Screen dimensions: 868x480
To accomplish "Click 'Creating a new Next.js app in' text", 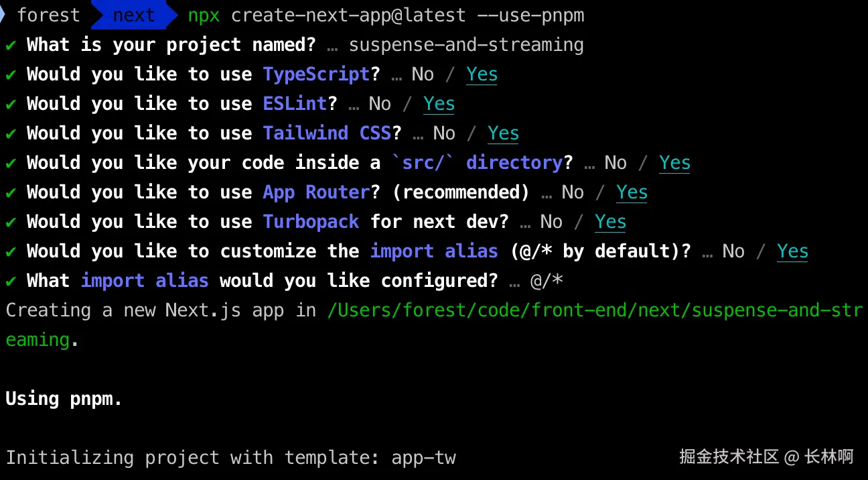I will point(161,310).
